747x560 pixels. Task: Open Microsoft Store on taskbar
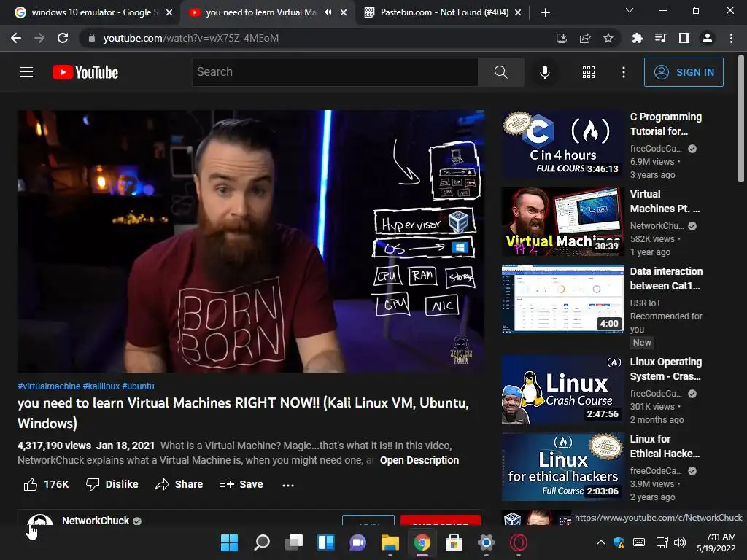coord(454,542)
